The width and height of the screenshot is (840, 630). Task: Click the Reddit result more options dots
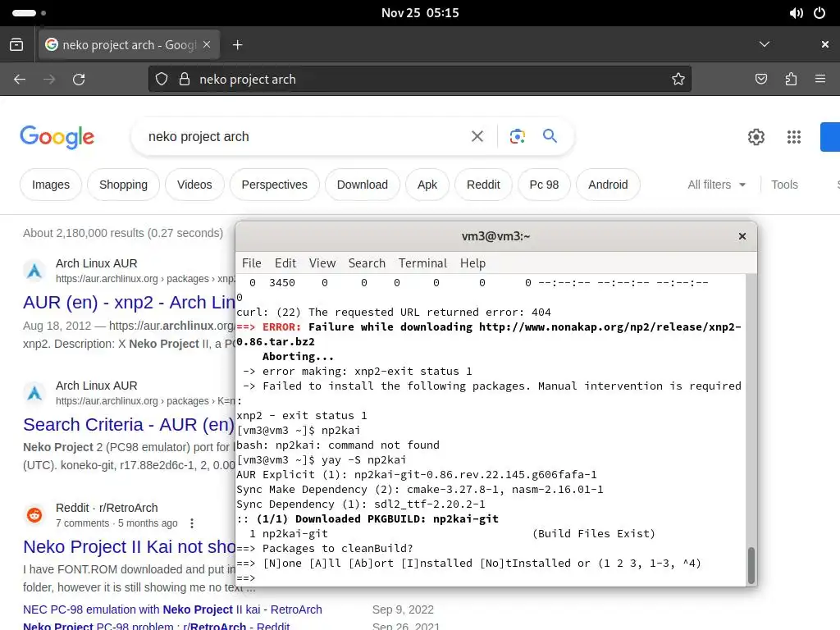pos(192,523)
